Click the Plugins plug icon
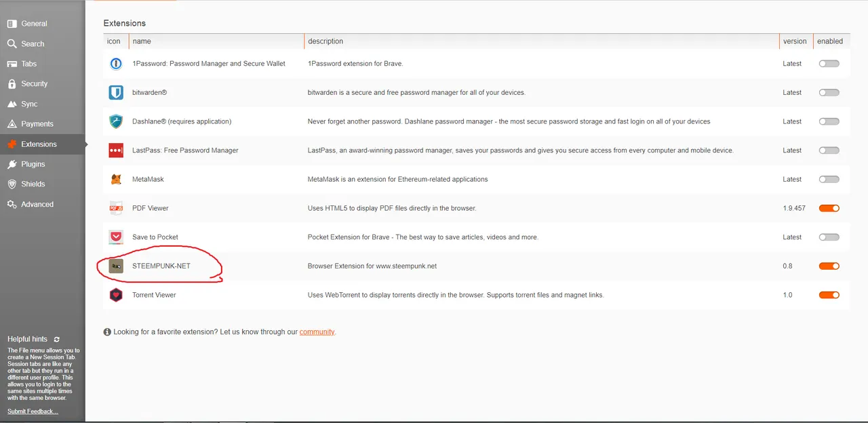The height and width of the screenshot is (423, 868). coord(12,164)
